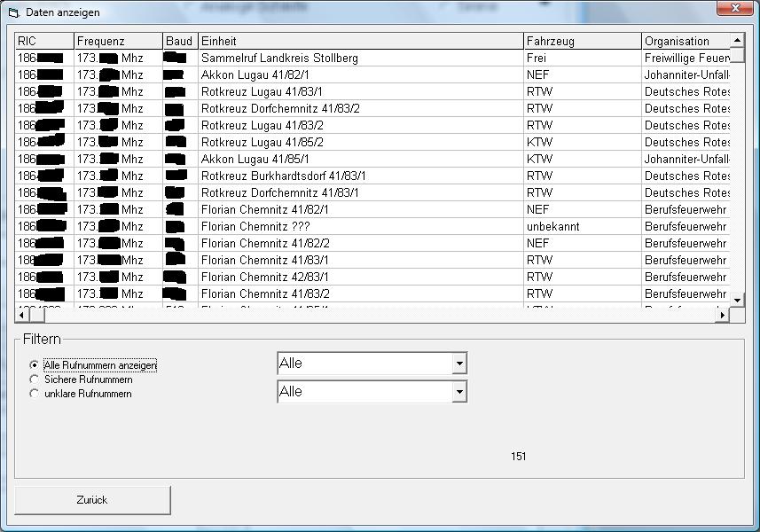The width and height of the screenshot is (760, 532).
Task: Select 'Alle Rufnummern anzeigen' radio button
Action: pos(35,364)
